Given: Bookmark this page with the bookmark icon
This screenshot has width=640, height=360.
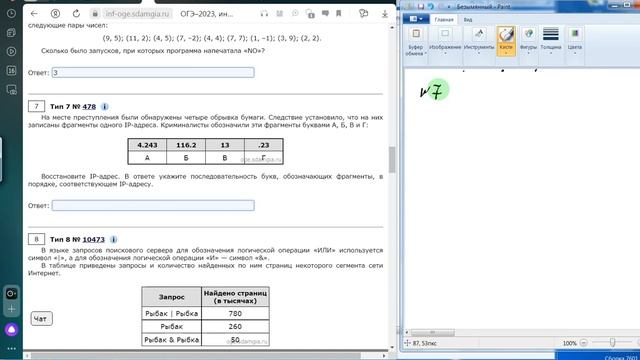Looking at the screenshot, I should (339, 13).
